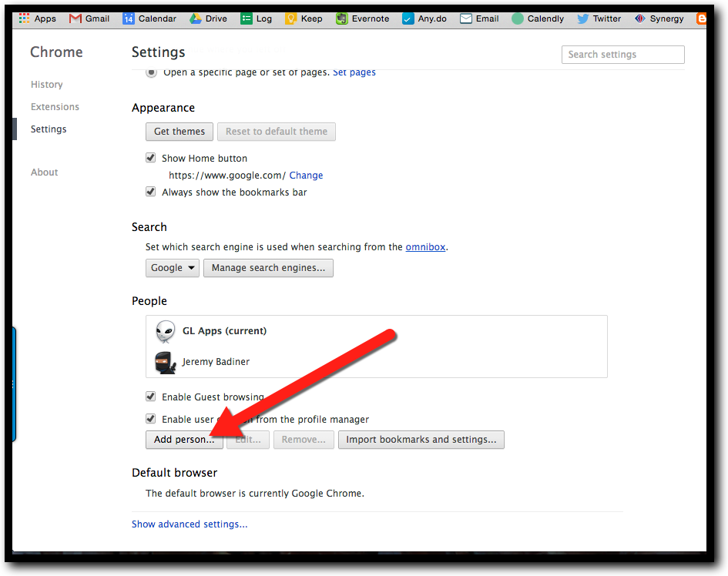Toggle Enable user creation from profile manager checkbox
The width and height of the screenshot is (728, 576).
(x=150, y=419)
